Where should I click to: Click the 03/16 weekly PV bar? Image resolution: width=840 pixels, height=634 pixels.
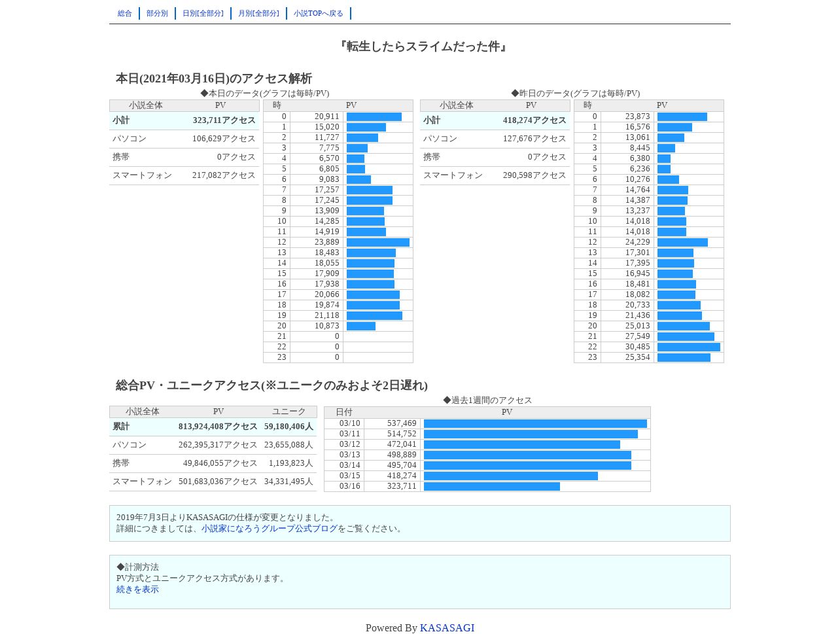pyautogui.click(x=492, y=487)
